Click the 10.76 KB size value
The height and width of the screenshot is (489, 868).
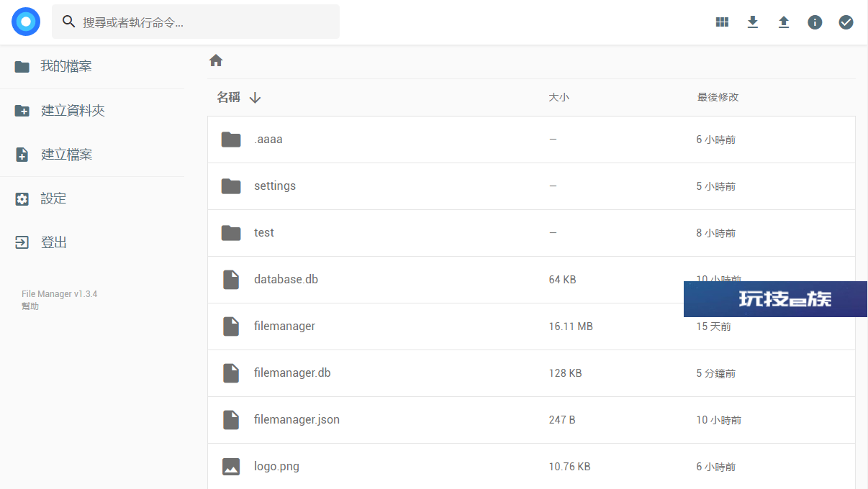569,467
